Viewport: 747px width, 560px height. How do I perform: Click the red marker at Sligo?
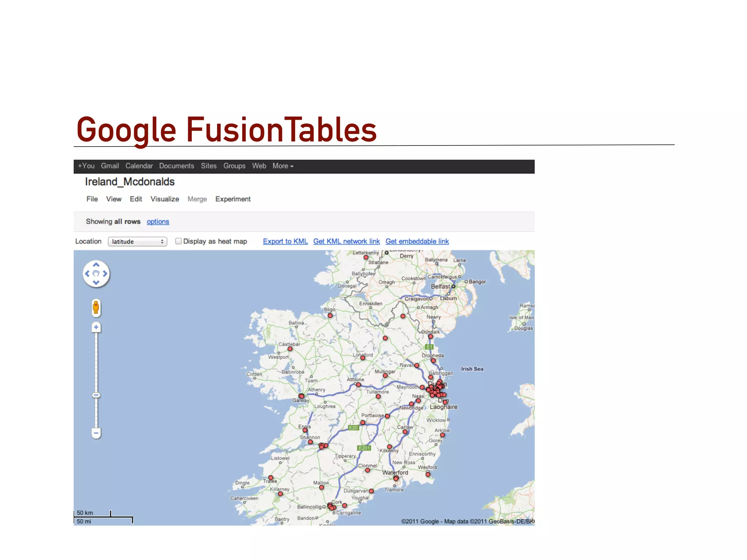point(330,316)
